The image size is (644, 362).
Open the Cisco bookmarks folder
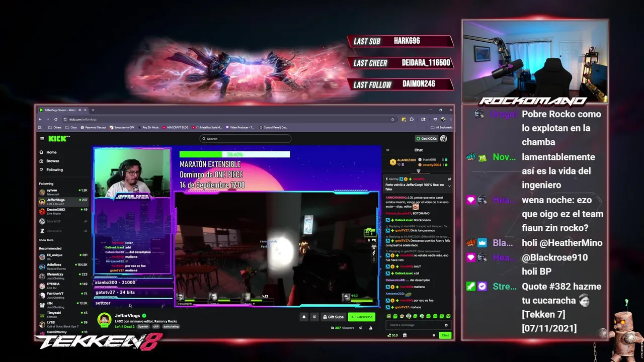[71, 127]
